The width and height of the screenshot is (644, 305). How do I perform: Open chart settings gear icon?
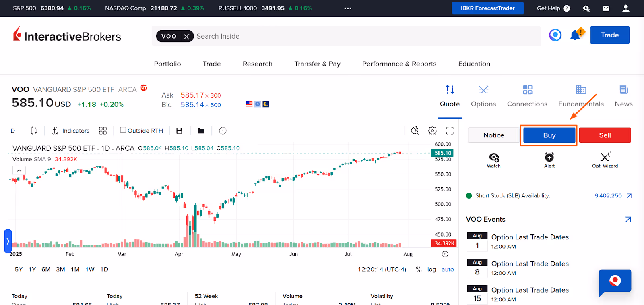433,131
